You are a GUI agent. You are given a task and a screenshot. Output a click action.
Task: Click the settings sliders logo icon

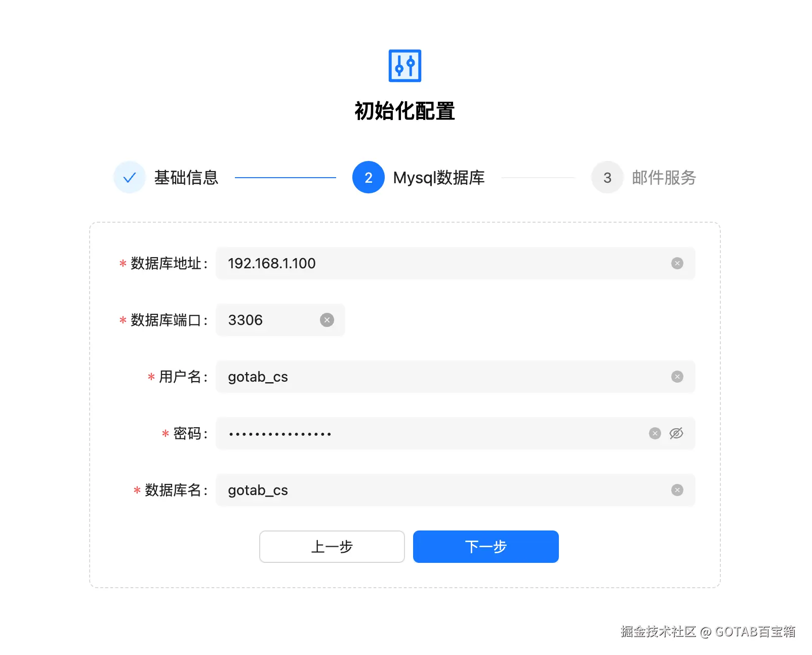click(x=405, y=66)
